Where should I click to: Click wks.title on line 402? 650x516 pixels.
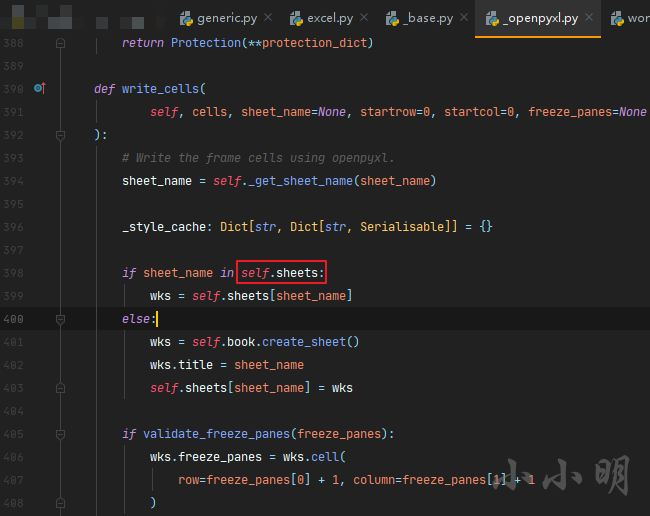point(181,365)
